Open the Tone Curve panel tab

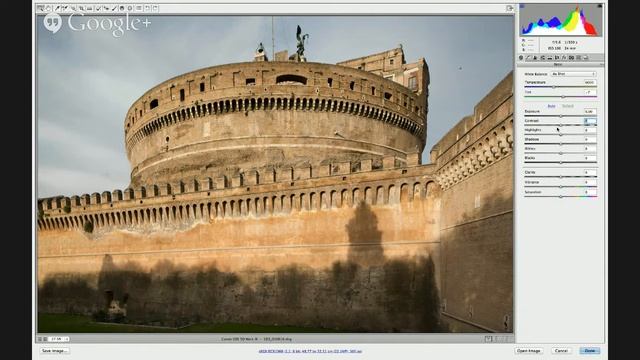point(528,58)
